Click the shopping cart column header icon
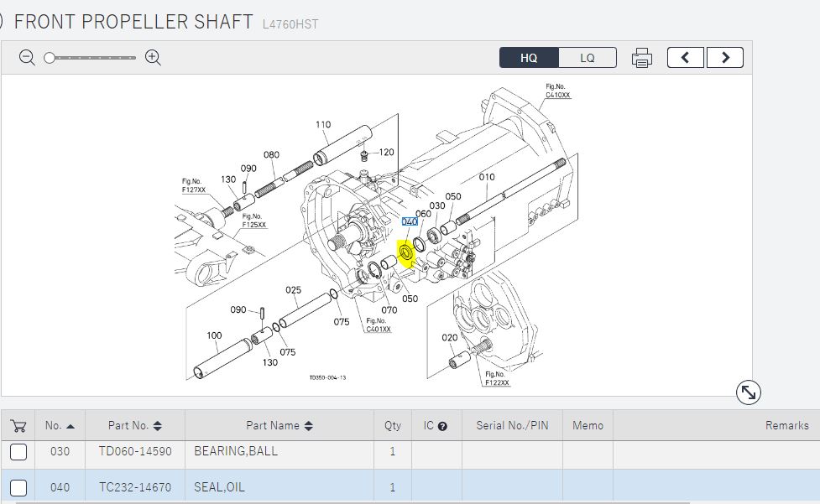The height and width of the screenshot is (504, 820). click(18, 425)
